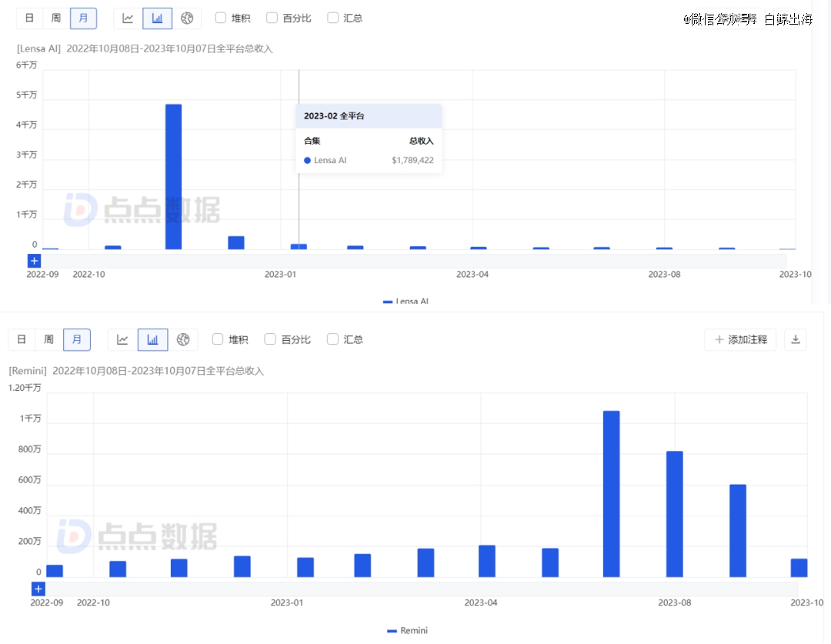Image resolution: width=831 pixels, height=644 pixels.
Task: Click plus icon under Remini chart
Action: pos(38,589)
